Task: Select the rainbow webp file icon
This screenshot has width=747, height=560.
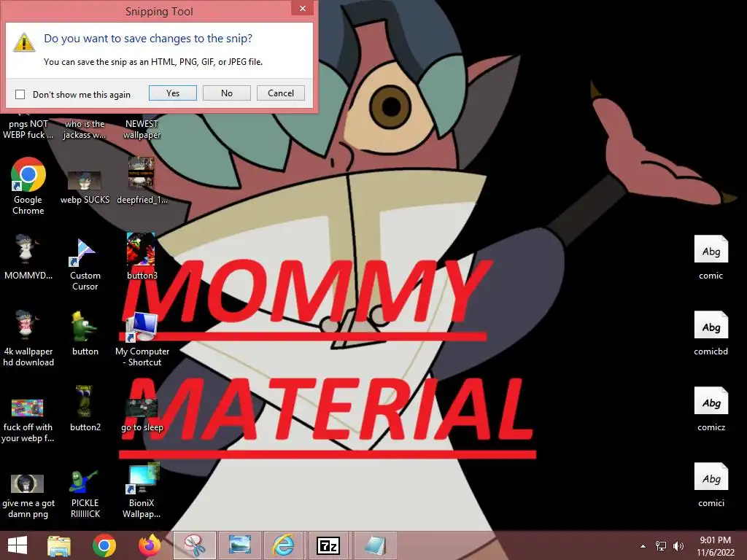Action: (28, 421)
